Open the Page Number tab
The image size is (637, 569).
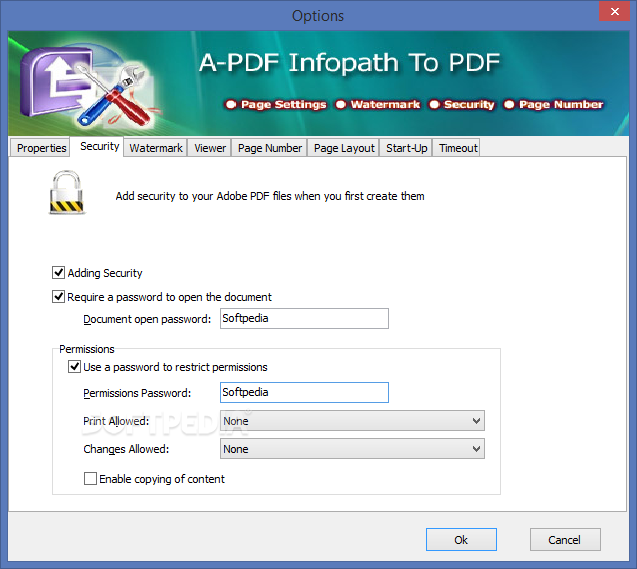tap(270, 148)
